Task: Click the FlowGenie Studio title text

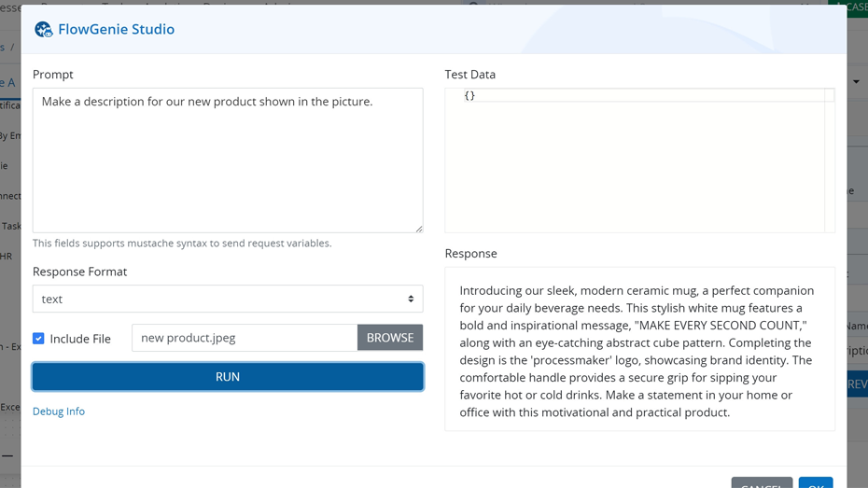Action: pos(117,29)
